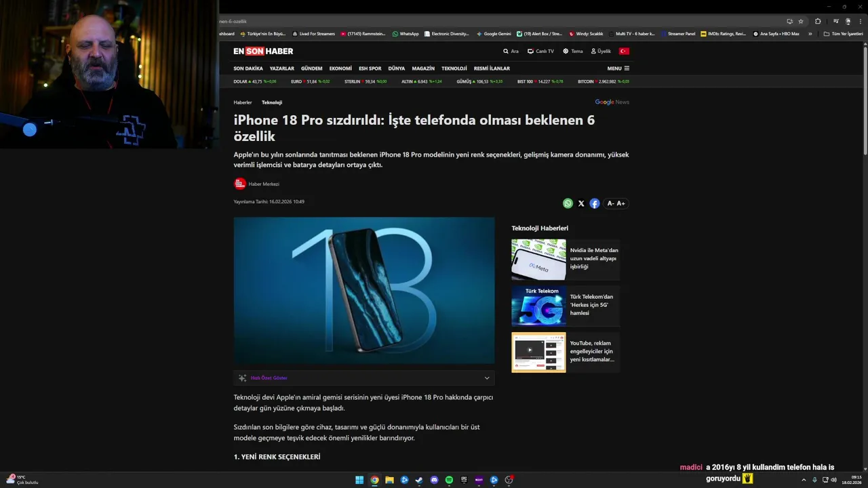Viewport: 868px width, 488px height.
Task: Select YAZARLAR in the navigation
Action: (282, 68)
